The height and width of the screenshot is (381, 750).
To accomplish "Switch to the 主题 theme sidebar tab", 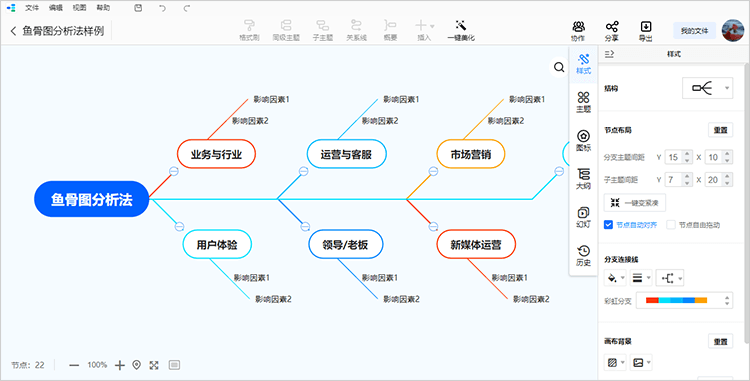I will [x=583, y=102].
